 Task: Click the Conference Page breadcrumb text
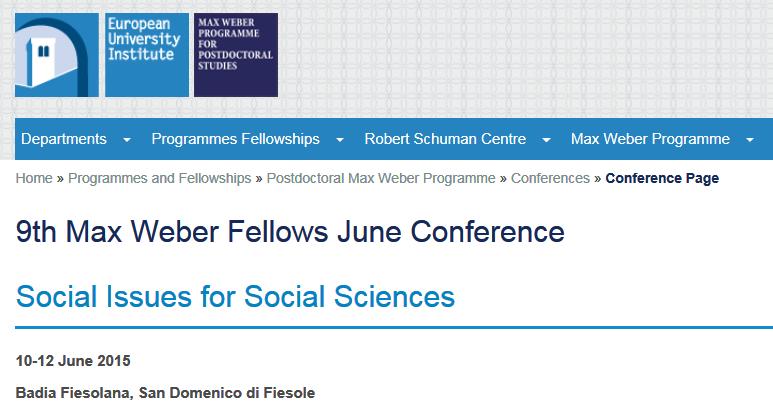[x=662, y=178]
